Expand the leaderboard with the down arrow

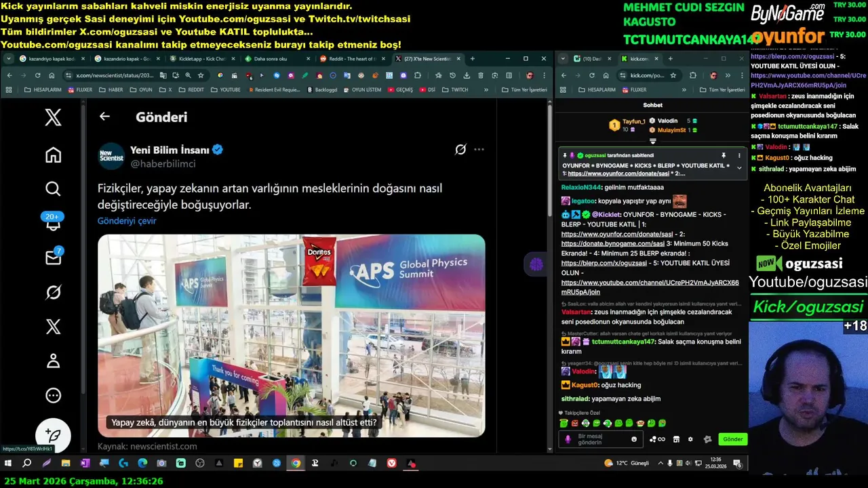tap(652, 141)
